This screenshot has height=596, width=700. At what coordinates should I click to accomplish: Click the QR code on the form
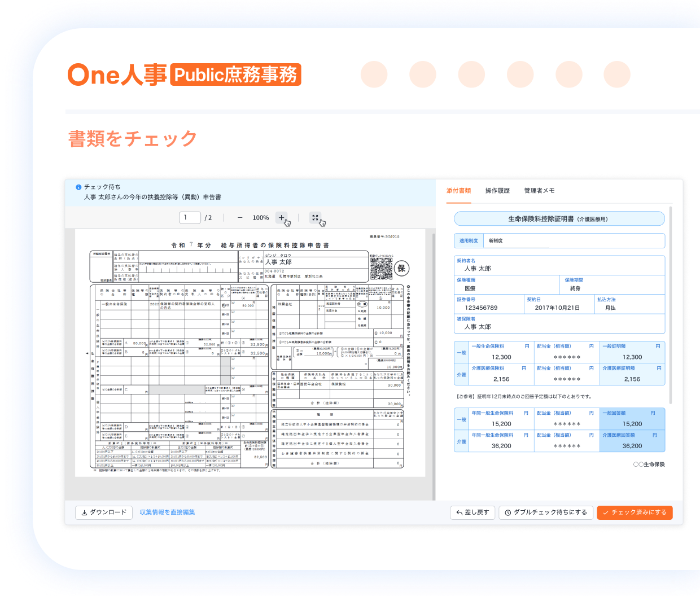point(381,269)
